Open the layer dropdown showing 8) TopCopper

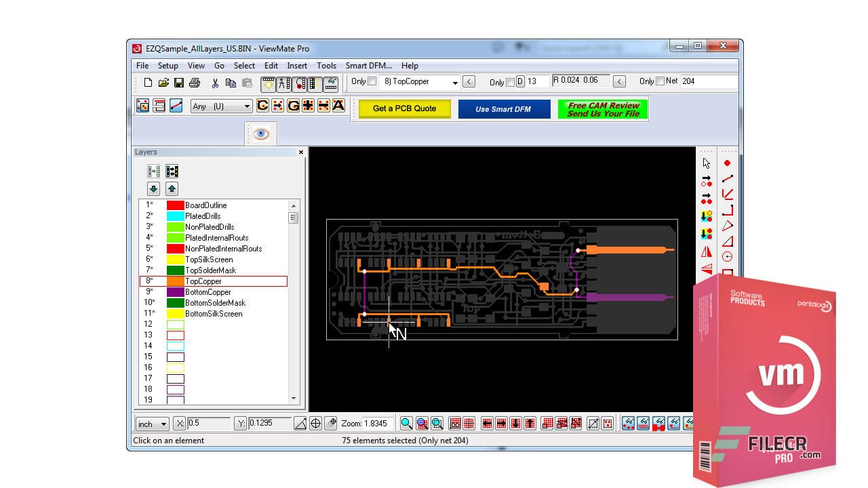[454, 81]
